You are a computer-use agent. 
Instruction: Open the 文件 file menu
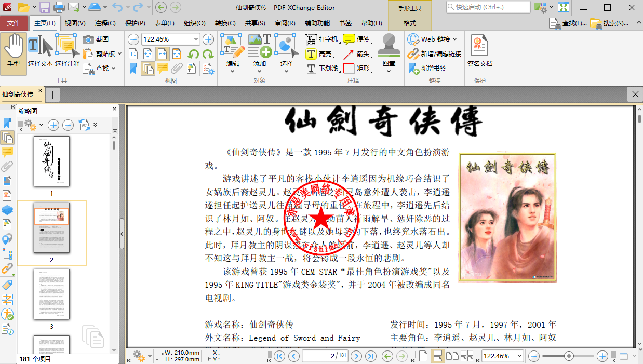coord(14,23)
